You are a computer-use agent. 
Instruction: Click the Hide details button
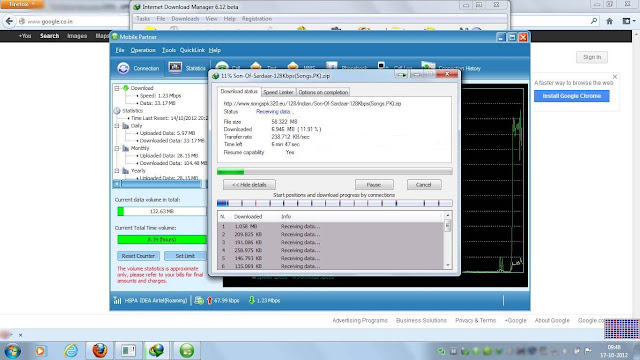pyautogui.click(x=249, y=185)
